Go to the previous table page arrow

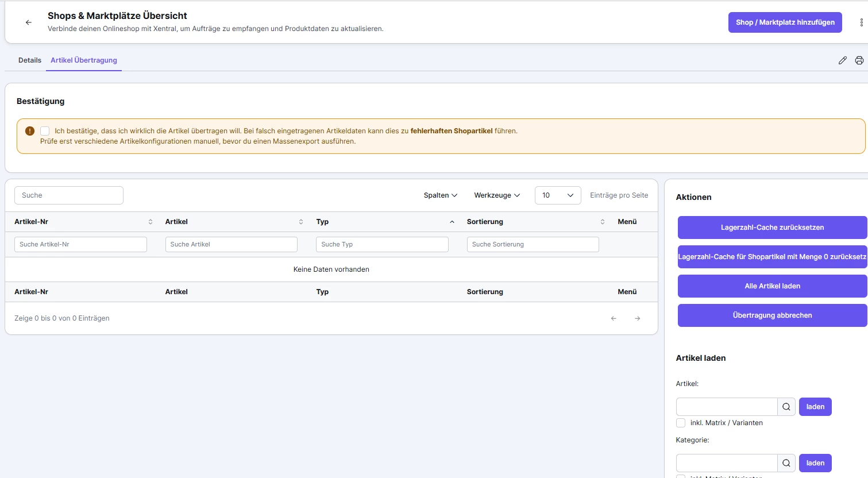614,318
